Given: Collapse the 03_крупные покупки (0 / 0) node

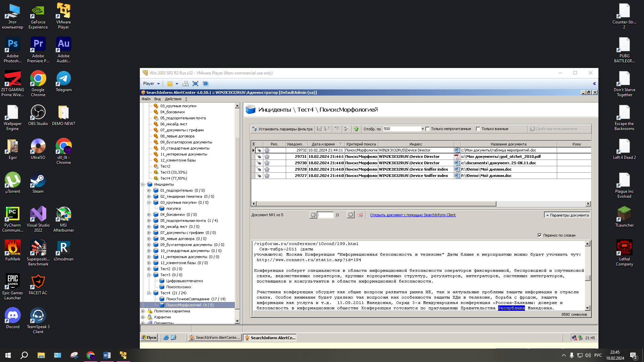Looking at the screenshot, I should coord(149,202).
